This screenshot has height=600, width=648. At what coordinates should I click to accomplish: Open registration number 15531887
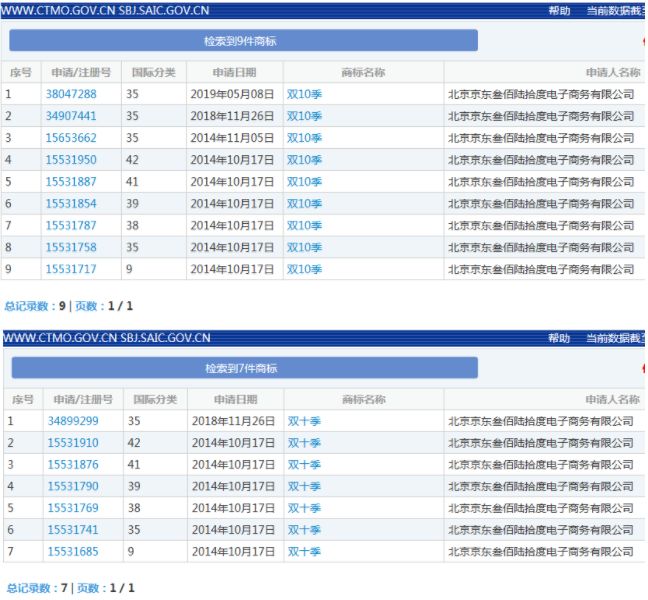click(71, 182)
